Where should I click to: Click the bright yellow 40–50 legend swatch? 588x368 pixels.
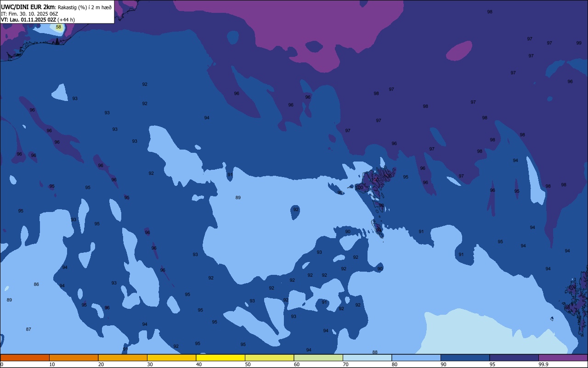[x=220, y=357]
